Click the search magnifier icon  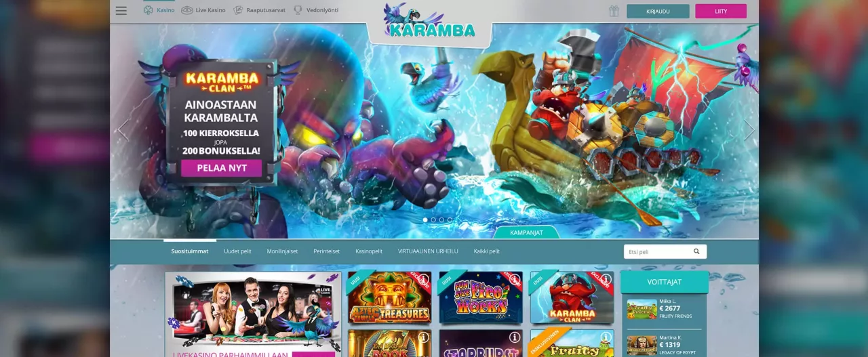(696, 251)
